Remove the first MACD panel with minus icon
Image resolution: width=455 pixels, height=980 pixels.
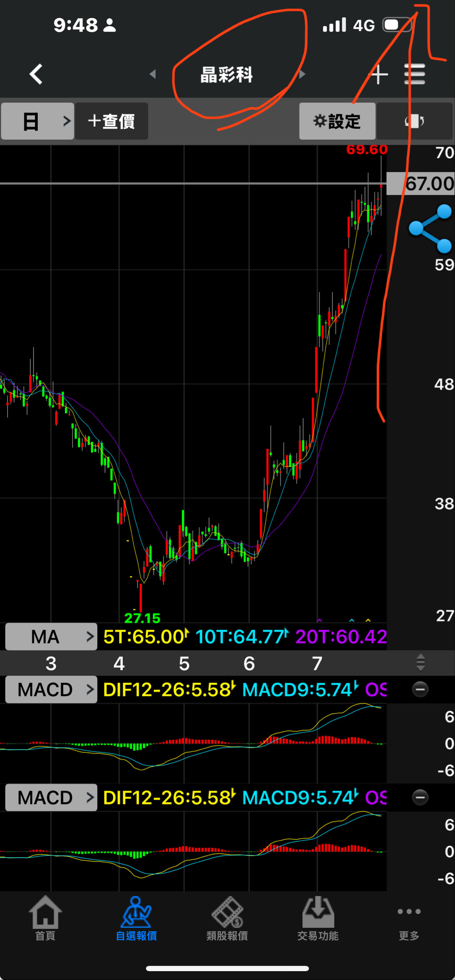(x=420, y=689)
